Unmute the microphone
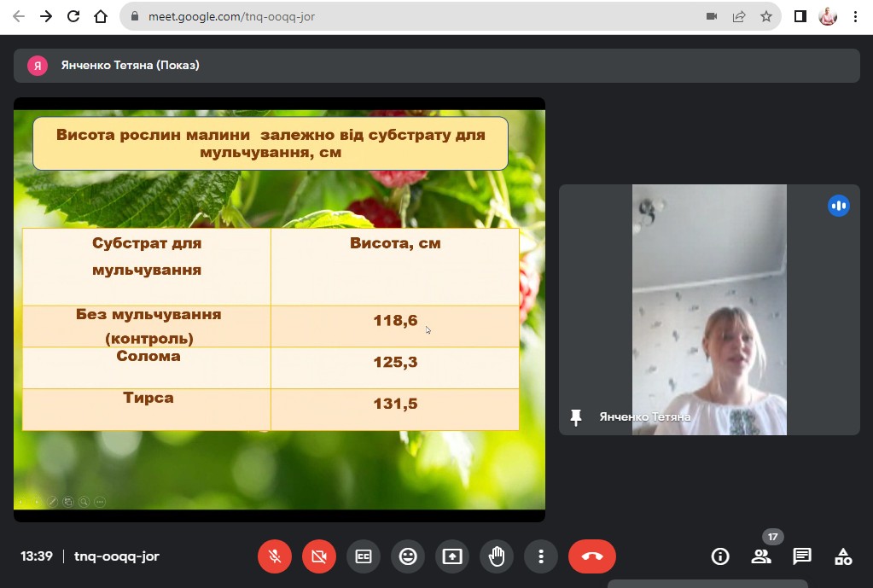 [x=275, y=556]
